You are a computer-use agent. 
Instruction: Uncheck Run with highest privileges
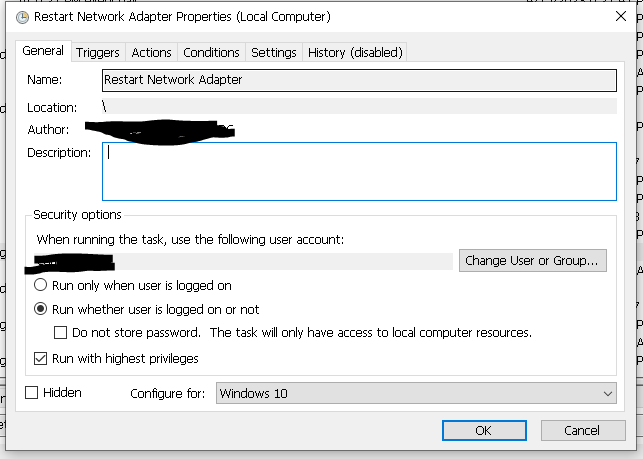tap(40, 359)
